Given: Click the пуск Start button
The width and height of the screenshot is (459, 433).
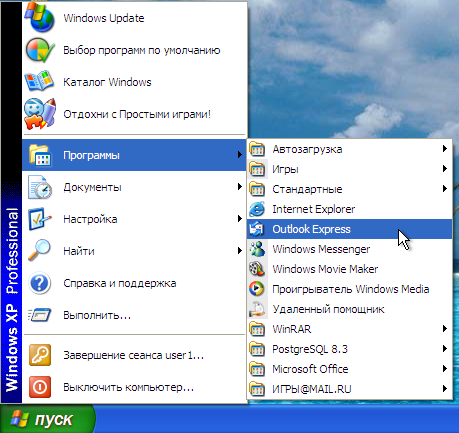Looking at the screenshot, I should click(48, 419).
